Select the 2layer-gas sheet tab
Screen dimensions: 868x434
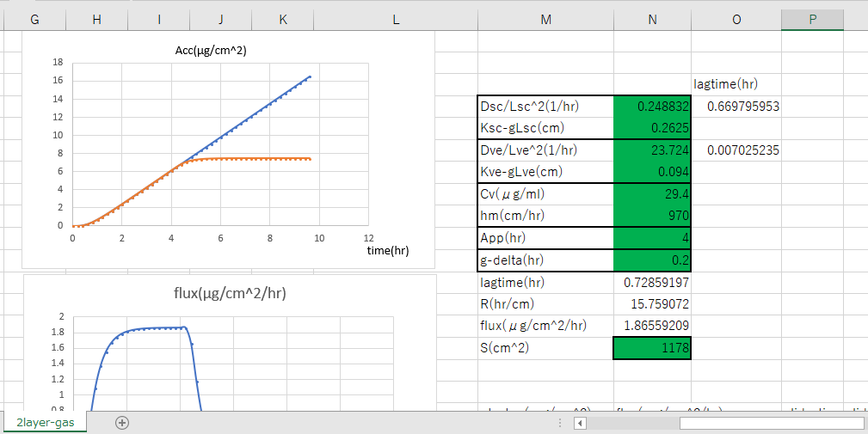click(45, 423)
